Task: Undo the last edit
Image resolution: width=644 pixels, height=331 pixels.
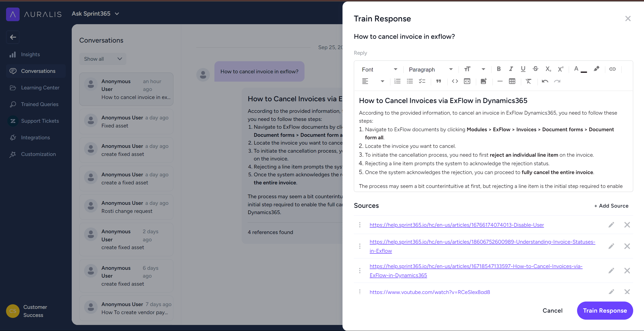Action: pyautogui.click(x=545, y=81)
